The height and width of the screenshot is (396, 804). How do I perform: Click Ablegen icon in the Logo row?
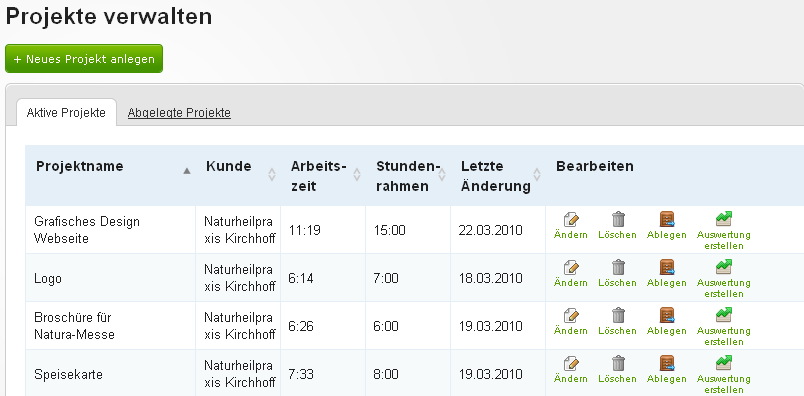[x=667, y=267]
